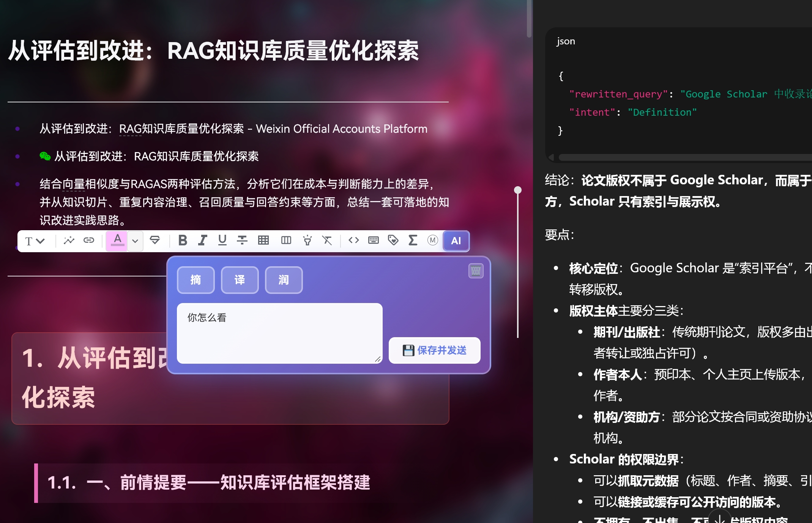The width and height of the screenshot is (812, 523).
Task: Switch to the 译 translate tab
Action: click(x=240, y=280)
